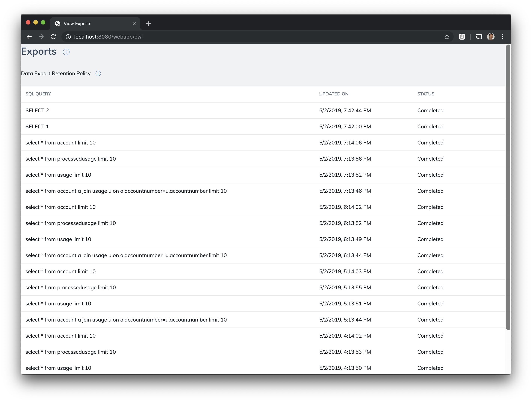The image size is (532, 402).
Task: Open the new export creation plus icon
Action: click(x=66, y=52)
